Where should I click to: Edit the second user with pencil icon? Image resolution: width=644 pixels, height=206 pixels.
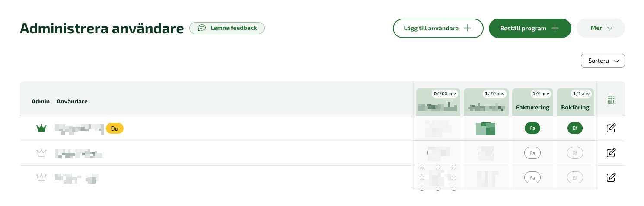[611, 153]
